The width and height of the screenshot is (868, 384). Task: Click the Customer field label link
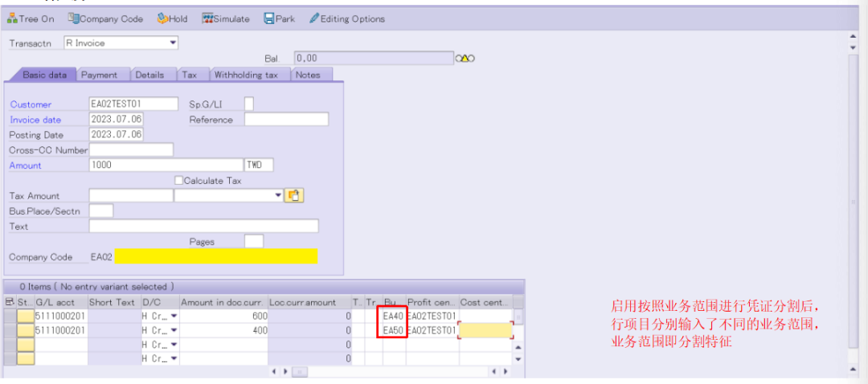[x=31, y=104]
